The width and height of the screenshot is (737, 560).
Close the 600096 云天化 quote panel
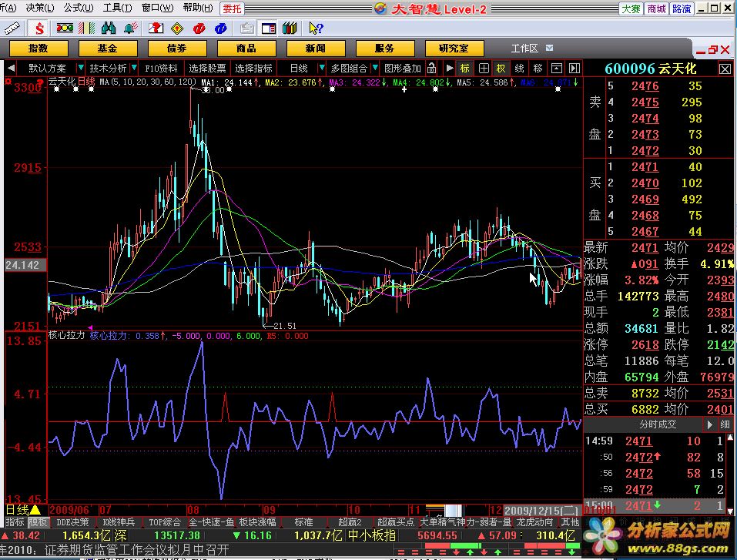click(x=725, y=69)
